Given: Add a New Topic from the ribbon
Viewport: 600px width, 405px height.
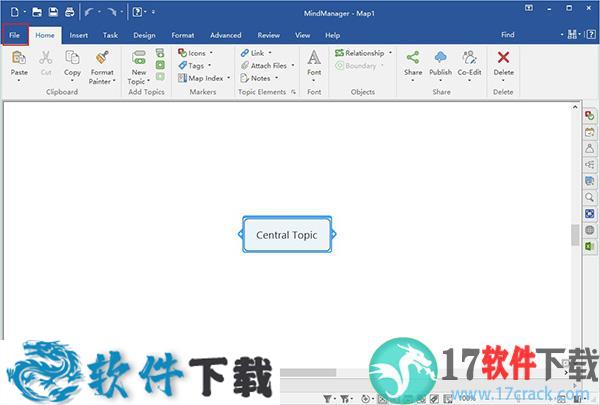Looking at the screenshot, I should pyautogui.click(x=138, y=60).
